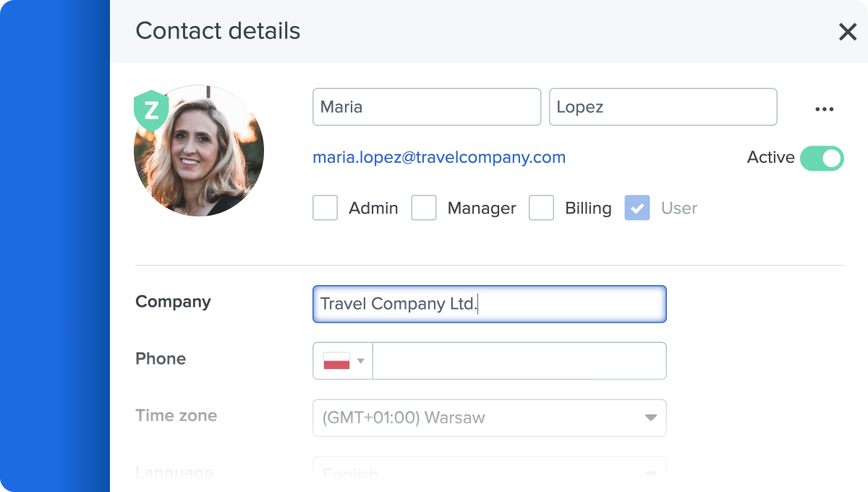Click the maria.lopez@travelcompany.com email link
This screenshot has width=868, height=492.
tap(439, 158)
